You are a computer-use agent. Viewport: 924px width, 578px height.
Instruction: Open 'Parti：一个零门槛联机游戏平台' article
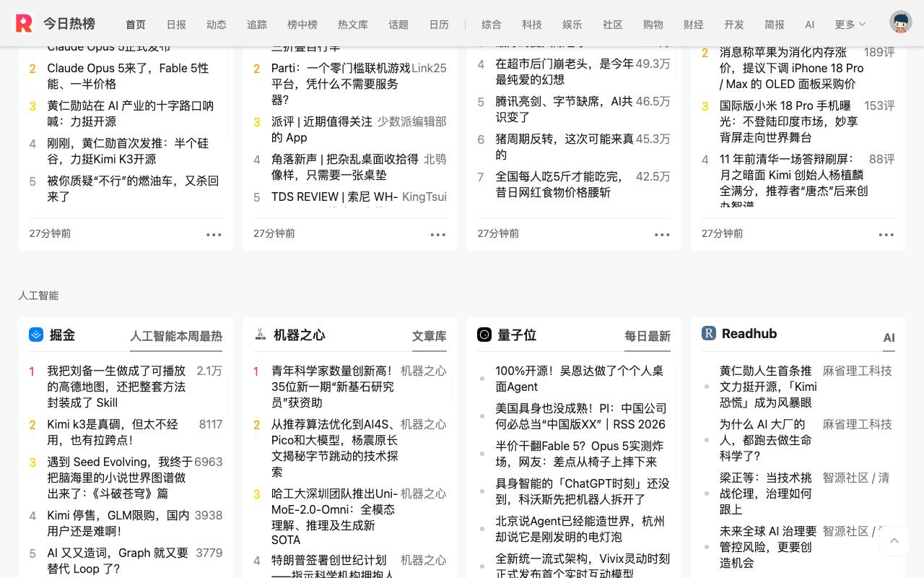point(341,84)
